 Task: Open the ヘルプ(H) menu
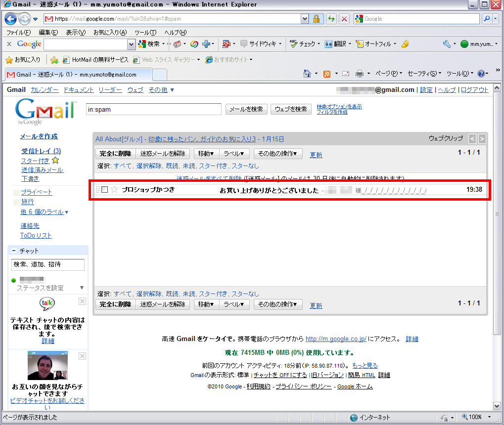point(176,33)
